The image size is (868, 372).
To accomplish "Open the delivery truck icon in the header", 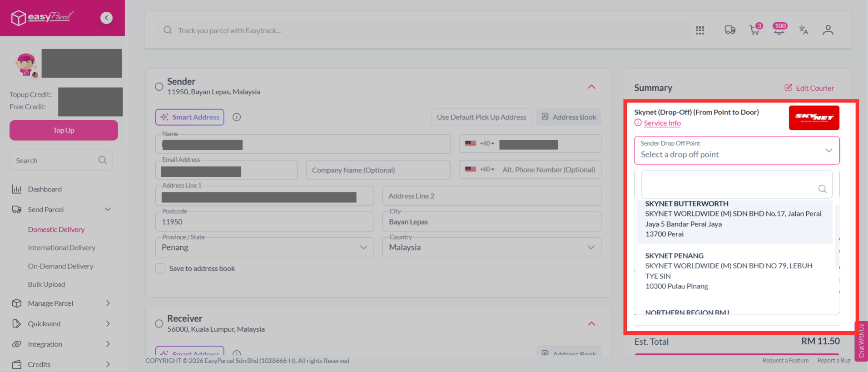I will (730, 30).
